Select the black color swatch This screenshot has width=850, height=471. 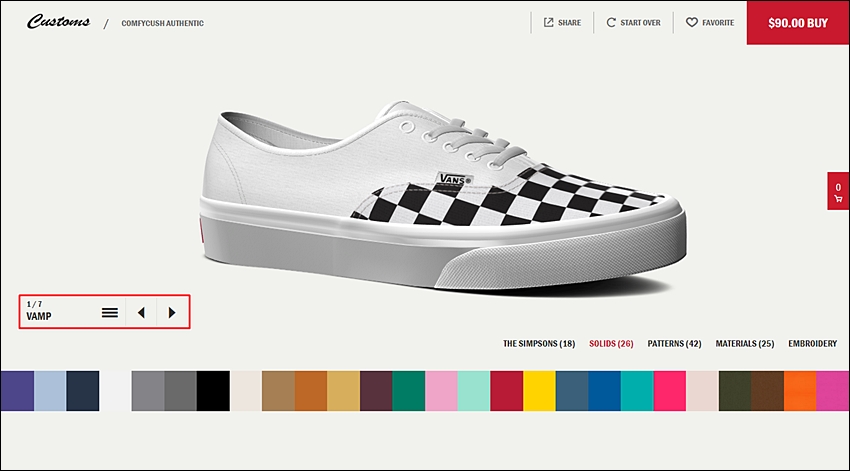point(213,391)
